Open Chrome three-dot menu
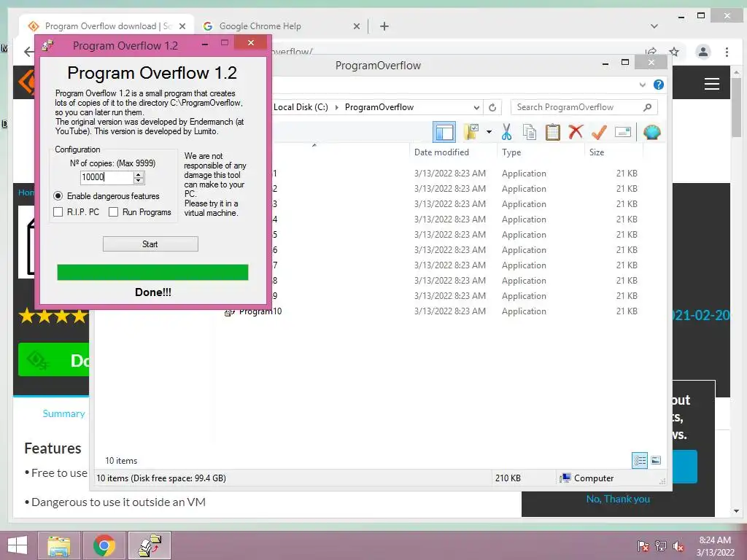Screen dimensions: 747x560 click(x=727, y=52)
